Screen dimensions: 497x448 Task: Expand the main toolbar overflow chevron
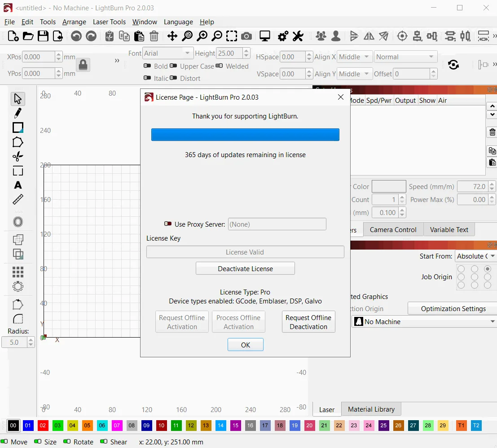(494, 36)
